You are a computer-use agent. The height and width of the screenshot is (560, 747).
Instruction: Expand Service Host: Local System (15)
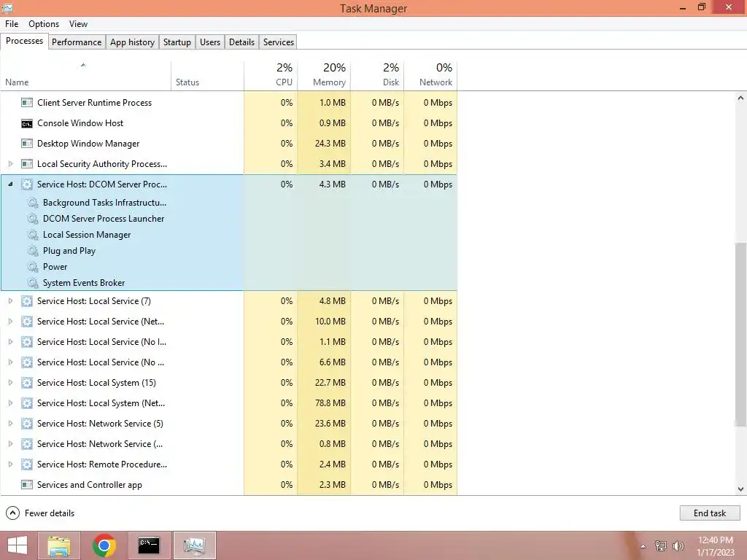coord(10,383)
